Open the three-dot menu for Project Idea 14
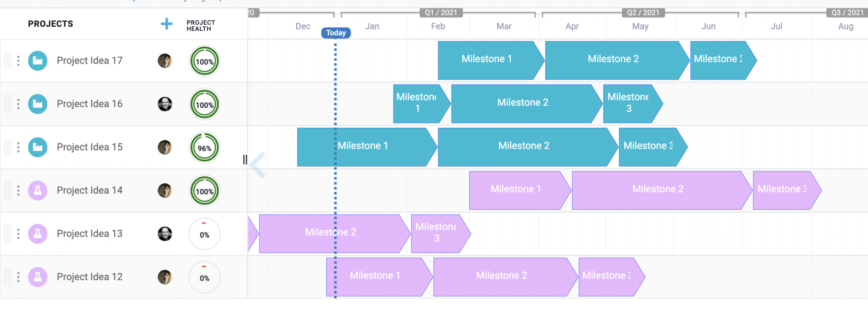The width and height of the screenshot is (868, 309). click(18, 191)
